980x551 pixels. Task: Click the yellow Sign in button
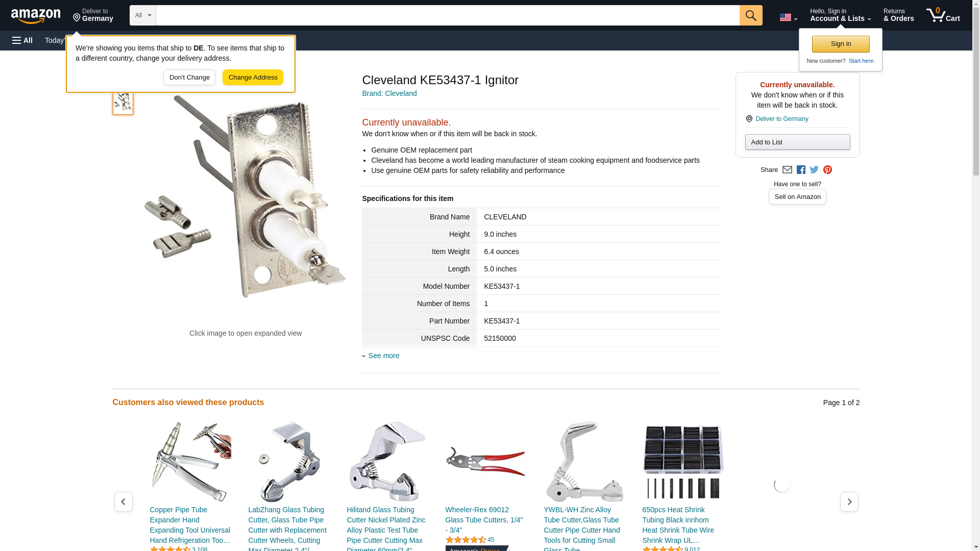pyautogui.click(x=841, y=44)
